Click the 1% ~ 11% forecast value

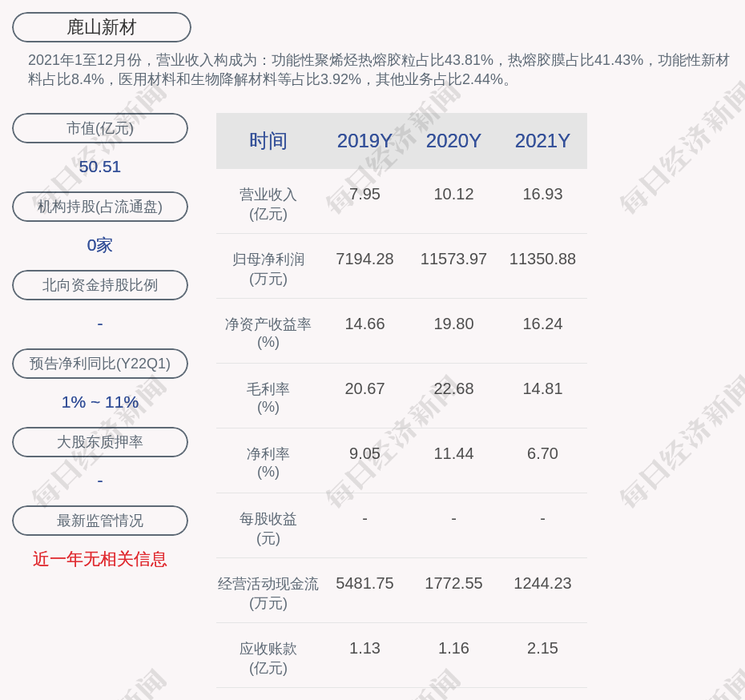point(100,402)
